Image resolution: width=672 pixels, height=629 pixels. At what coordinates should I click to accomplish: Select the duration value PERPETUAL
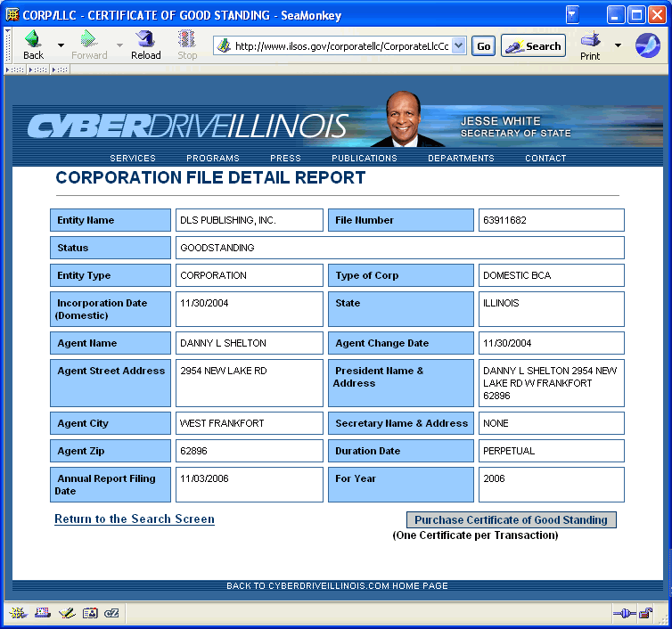[509, 451]
